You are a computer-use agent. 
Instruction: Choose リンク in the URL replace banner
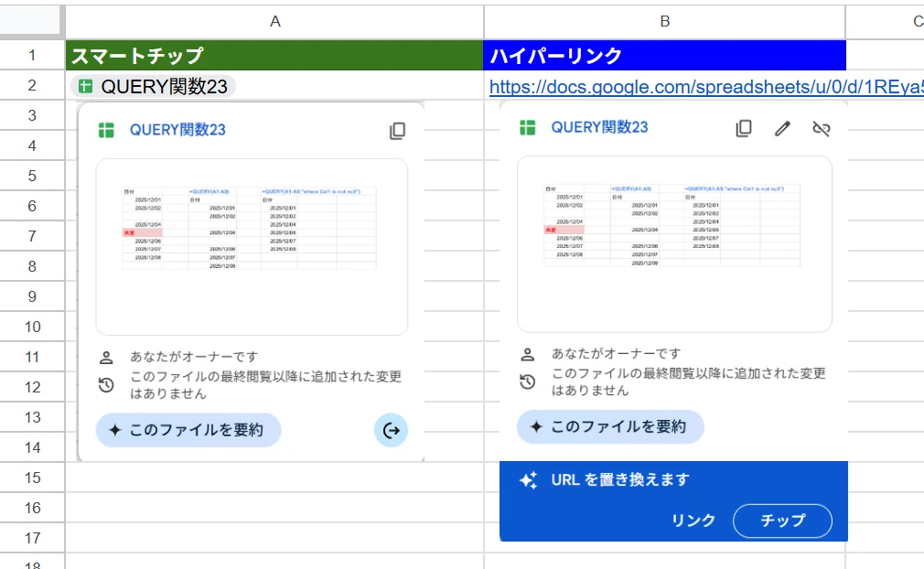pos(693,521)
